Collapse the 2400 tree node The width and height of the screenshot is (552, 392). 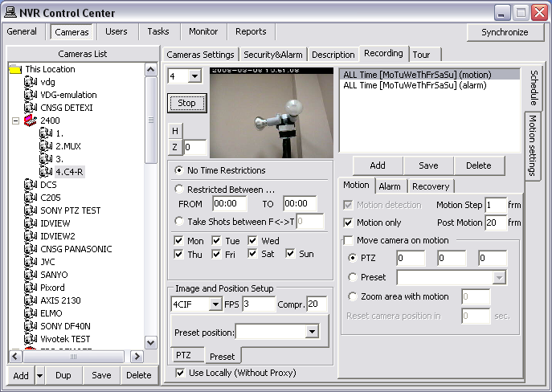click(x=16, y=120)
